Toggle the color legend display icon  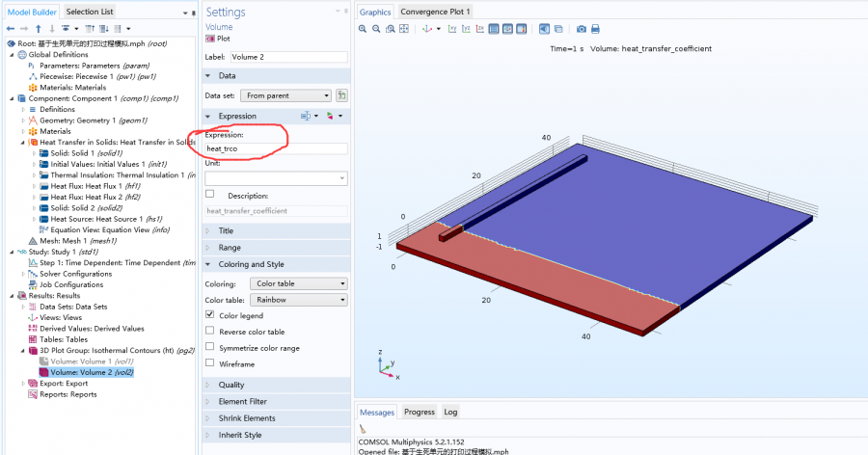[x=522, y=29]
